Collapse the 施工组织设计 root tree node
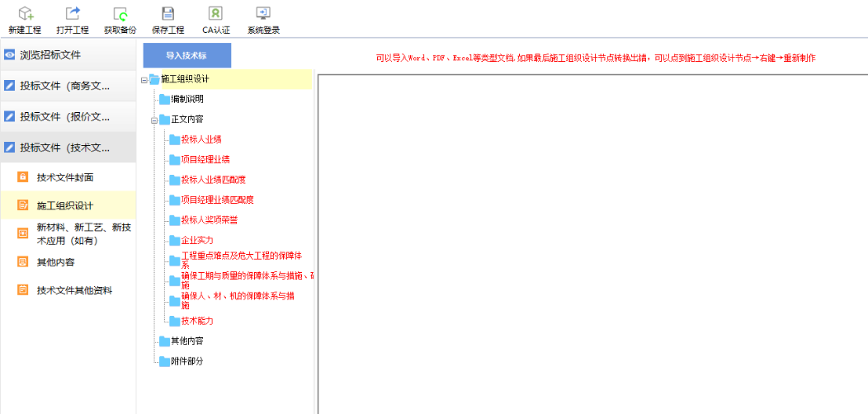The image size is (868, 414). [x=144, y=80]
